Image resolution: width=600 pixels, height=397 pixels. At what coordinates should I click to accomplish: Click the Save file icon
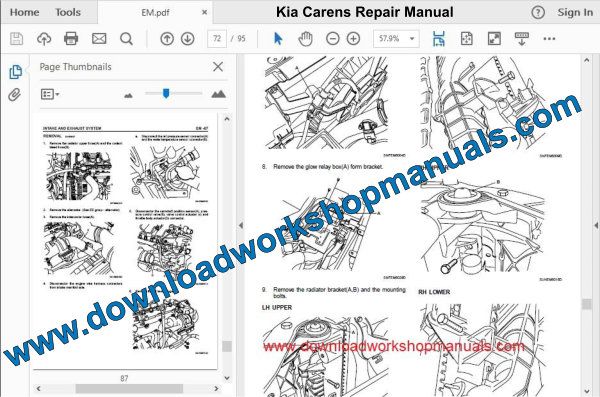(16, 39)
